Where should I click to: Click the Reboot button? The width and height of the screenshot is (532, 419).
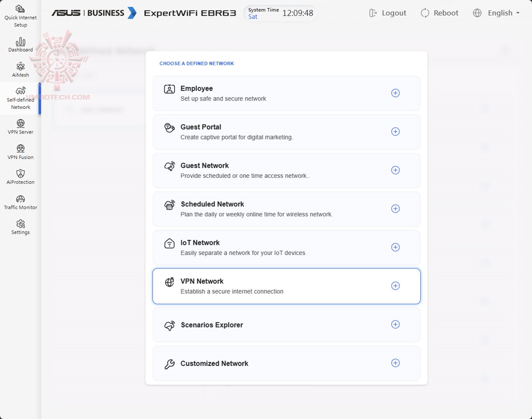click(x=439, y=13)
